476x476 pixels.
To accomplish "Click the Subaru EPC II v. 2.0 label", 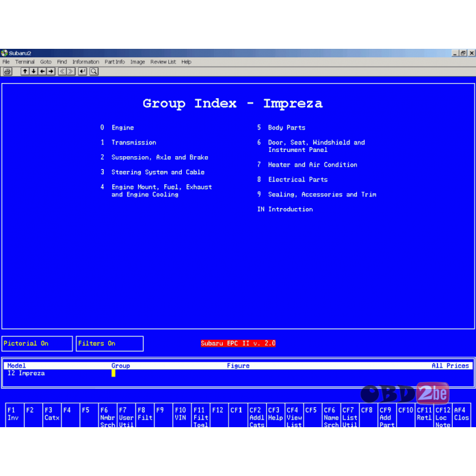I will click(238, 344).
